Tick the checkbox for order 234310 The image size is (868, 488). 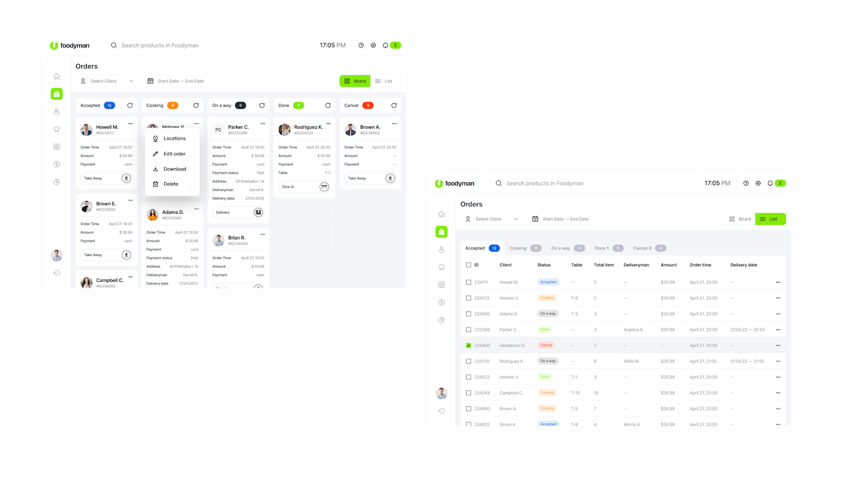point(469,361)
